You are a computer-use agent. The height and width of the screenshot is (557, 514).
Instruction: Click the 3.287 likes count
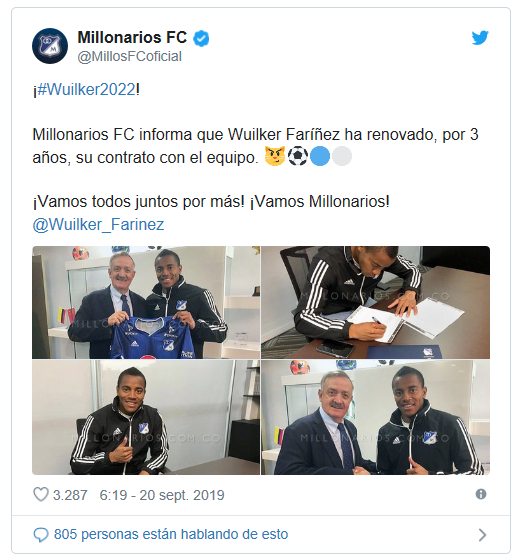[70, 495]
